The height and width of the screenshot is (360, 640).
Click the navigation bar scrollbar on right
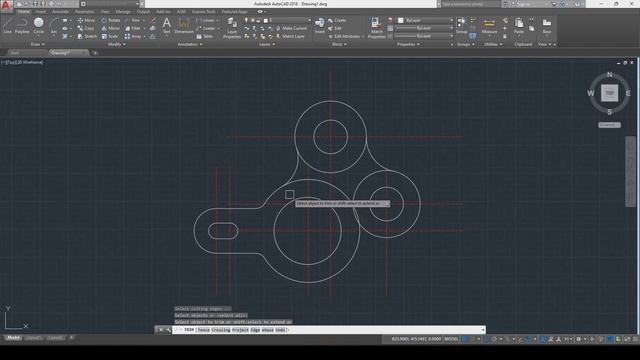[630, 171]
